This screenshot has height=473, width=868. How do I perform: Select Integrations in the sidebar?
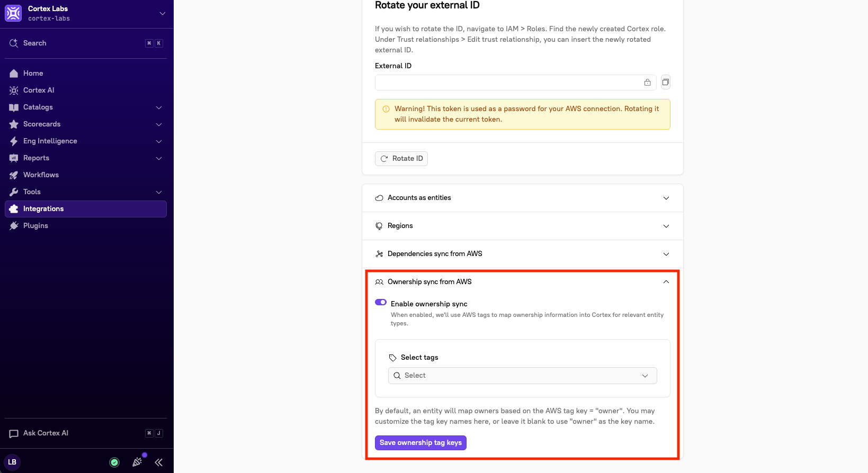click(86, 208)
